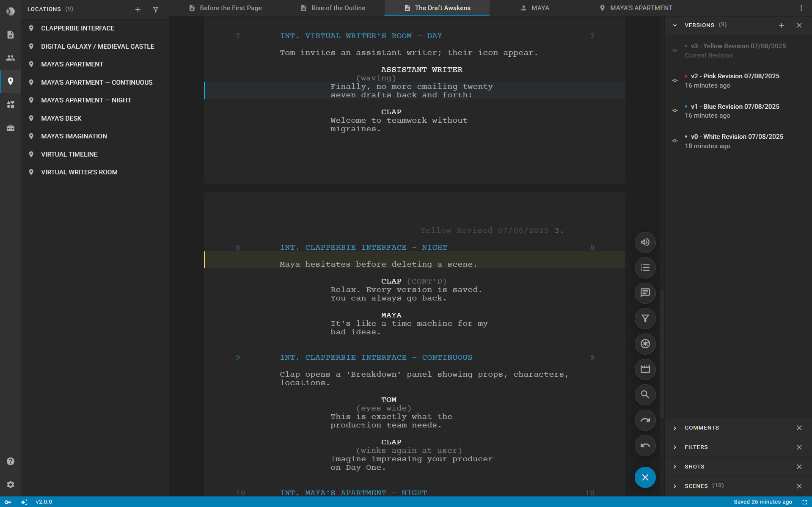Open MAYA'S IMAGINATION location
The width and height of the screenshot is (812, 507).
(x=95, y=136)
